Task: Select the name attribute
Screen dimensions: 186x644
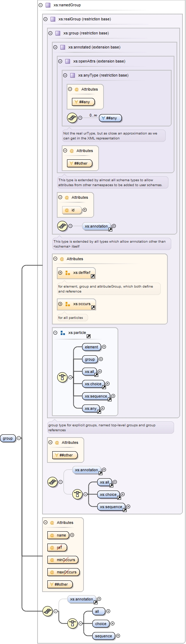Action: coord(58,535)
